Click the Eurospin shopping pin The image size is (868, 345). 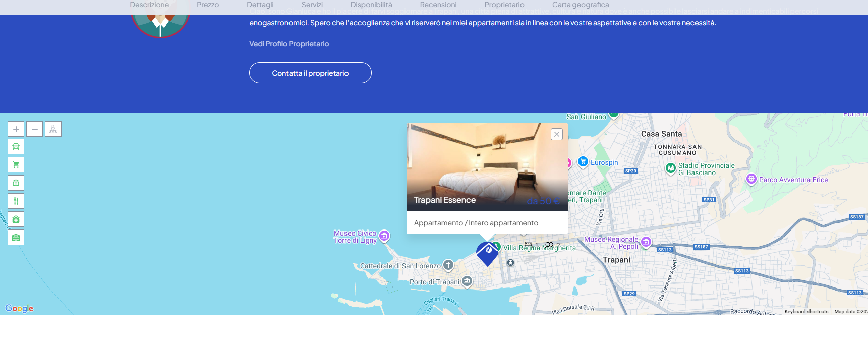(583, 162)
